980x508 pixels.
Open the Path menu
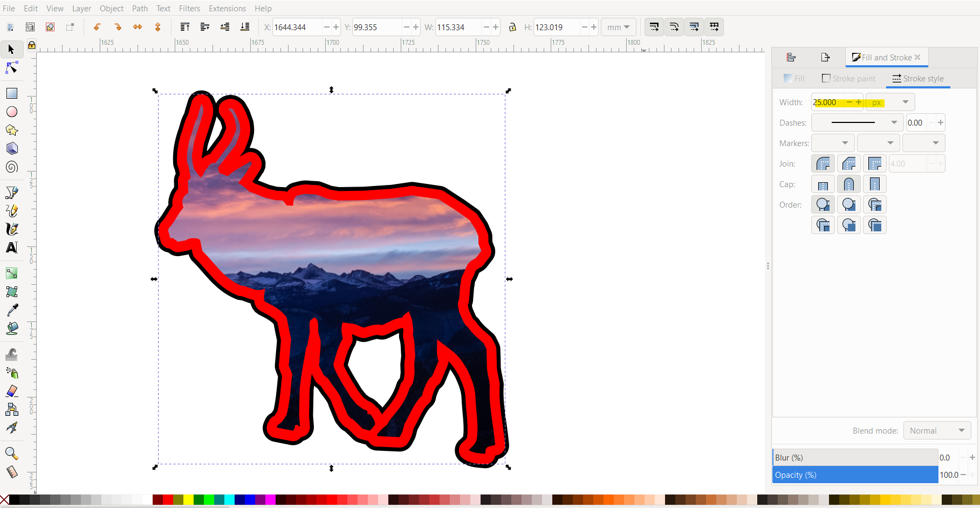coord(139,8)
